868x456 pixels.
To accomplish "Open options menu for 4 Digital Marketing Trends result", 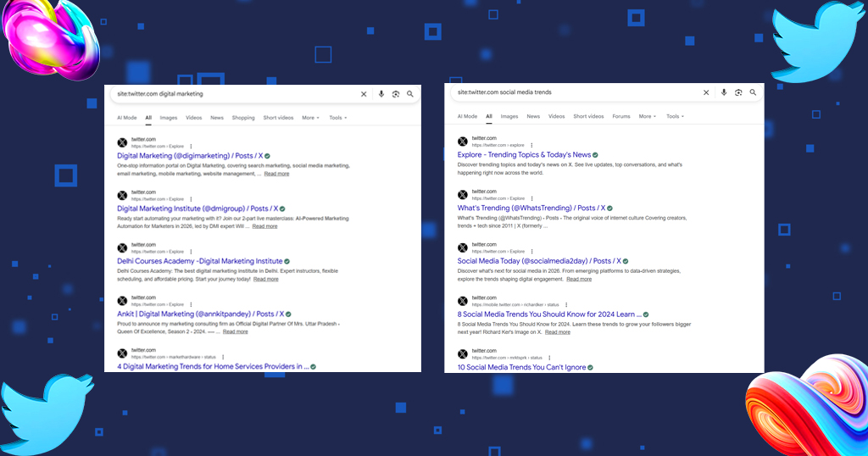I will pyautogui.click(x=223, y=357).
